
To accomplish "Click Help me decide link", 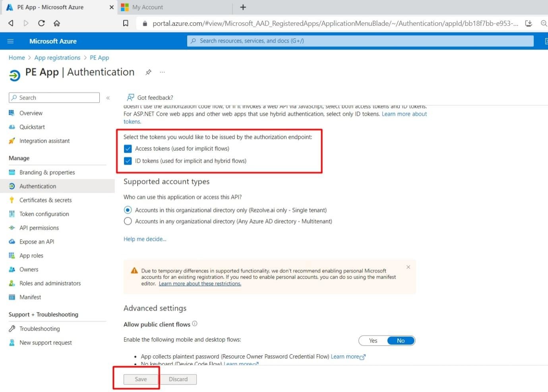I will [145, 239].
